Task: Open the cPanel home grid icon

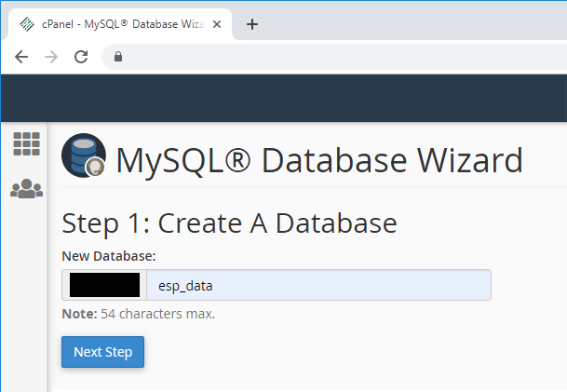Action: coord(26,144)
